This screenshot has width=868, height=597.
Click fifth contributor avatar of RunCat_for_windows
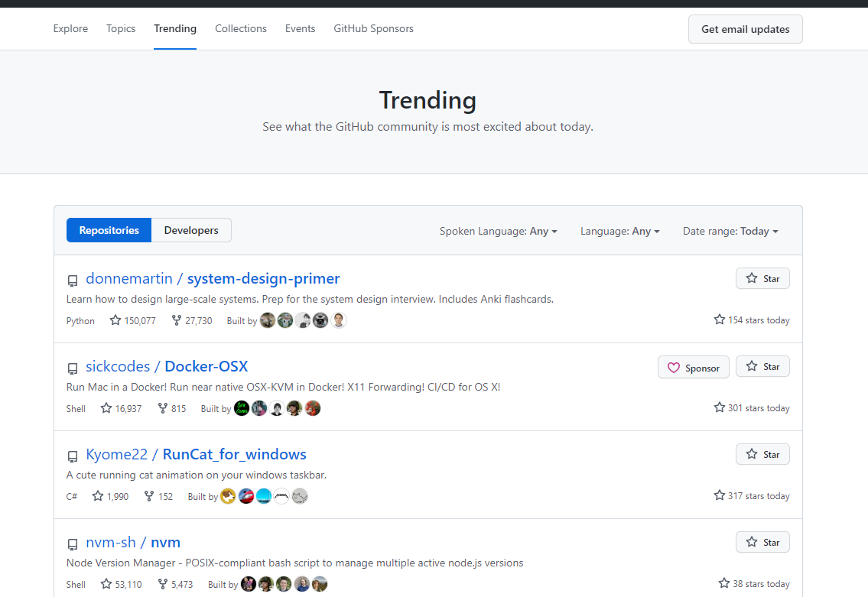coord(300,496)
